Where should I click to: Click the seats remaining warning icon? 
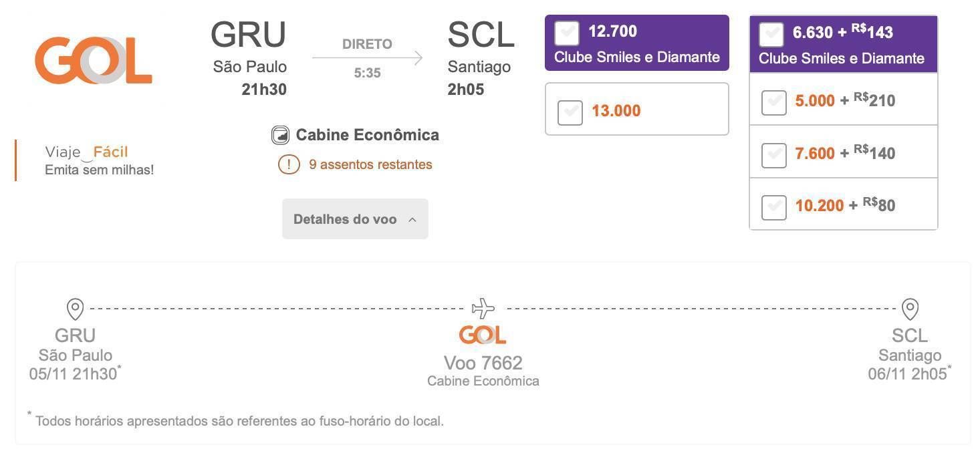pyautogui.click(x=289, y=164)
